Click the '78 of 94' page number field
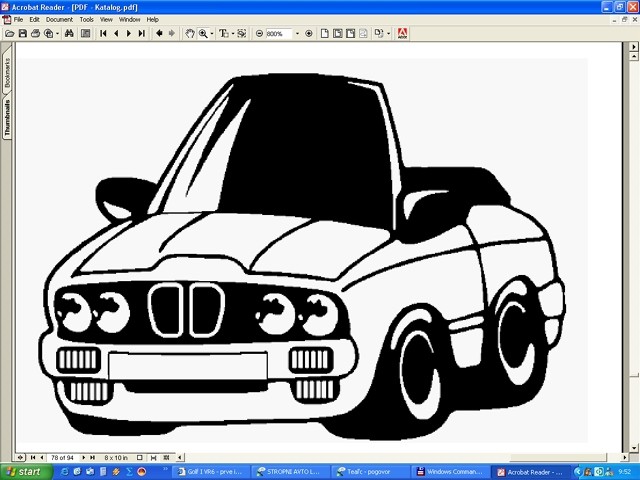The height and width of the screenshot is (480, 640). click(62, 458)
